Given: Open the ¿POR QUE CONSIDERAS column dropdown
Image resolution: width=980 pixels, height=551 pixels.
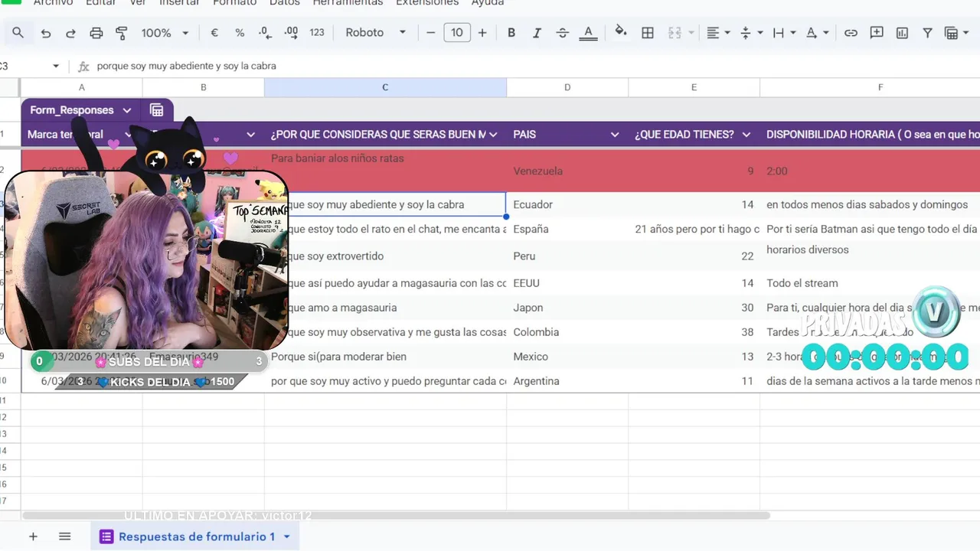Looking at the screenshot, I should tap(493, 135).
